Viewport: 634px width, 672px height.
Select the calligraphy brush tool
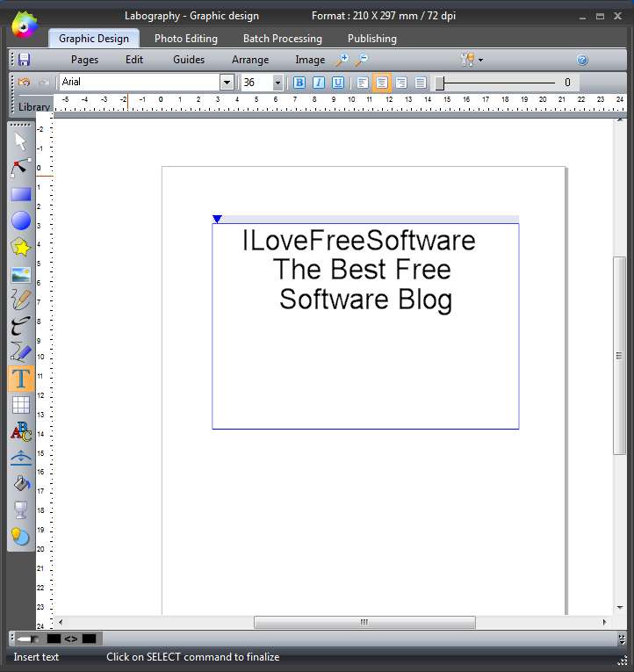tap(20, 326)
